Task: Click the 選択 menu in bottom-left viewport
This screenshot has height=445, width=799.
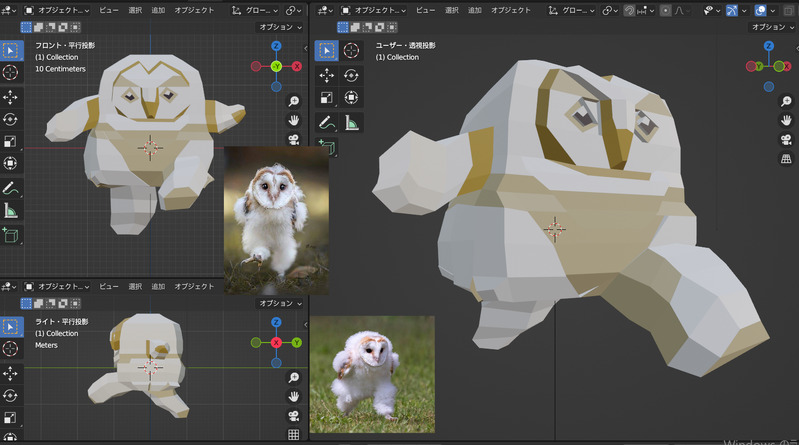Action: (x=134, y=286)
